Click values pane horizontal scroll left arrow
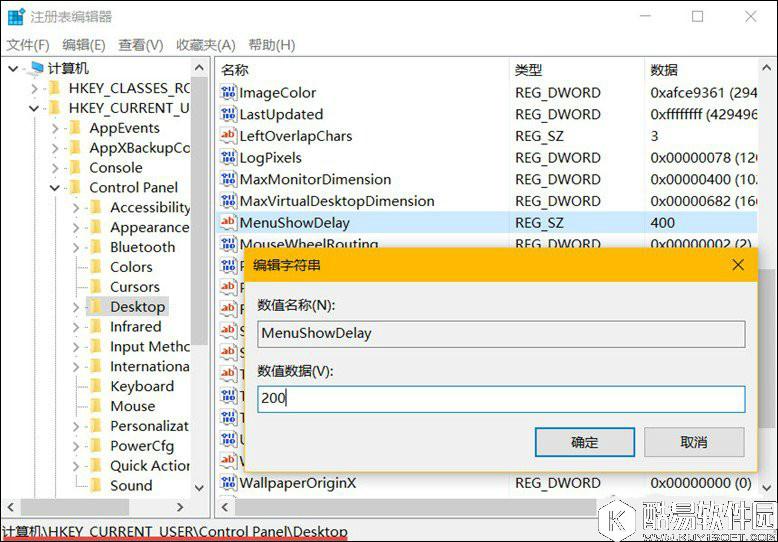This screenshot has width=778, height=542. (225, 507)
